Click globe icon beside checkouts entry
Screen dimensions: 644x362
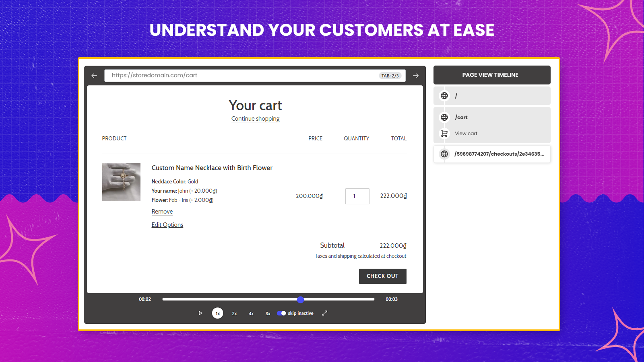tap(444, 154)
